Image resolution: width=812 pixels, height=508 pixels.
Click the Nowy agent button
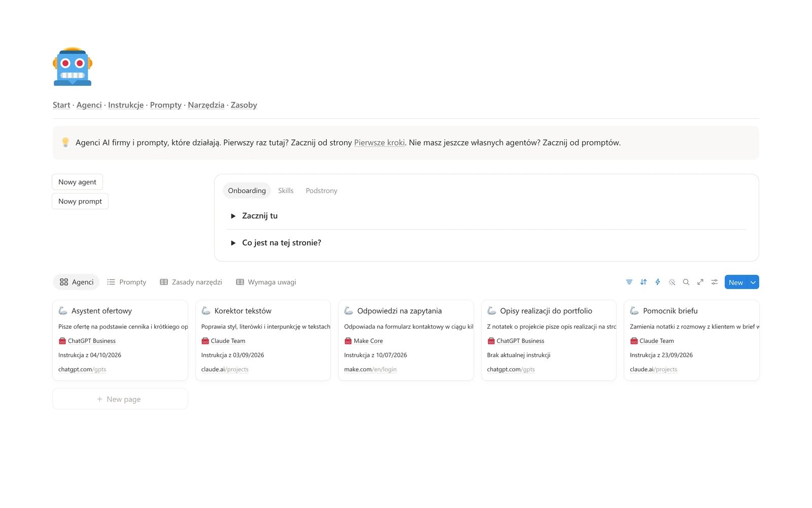(x=77, y=182)
